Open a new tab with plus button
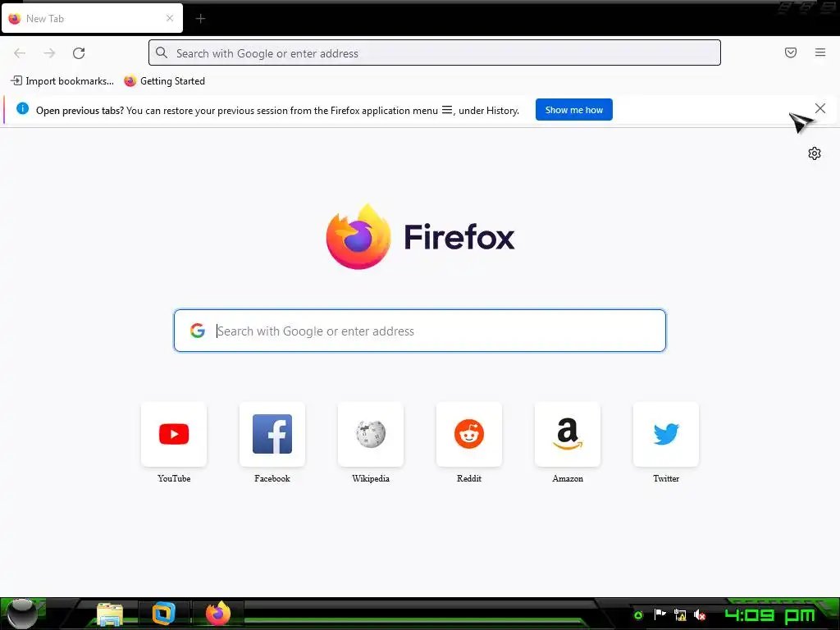The width and height of the screenshot is (840, 630). [200, 19]
